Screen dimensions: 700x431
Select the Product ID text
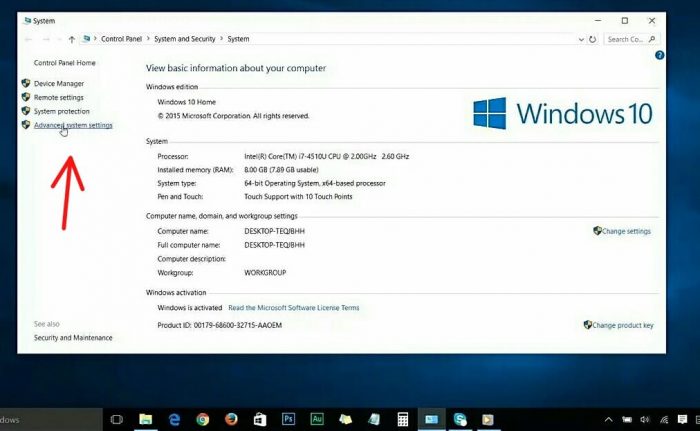(220, 325)
